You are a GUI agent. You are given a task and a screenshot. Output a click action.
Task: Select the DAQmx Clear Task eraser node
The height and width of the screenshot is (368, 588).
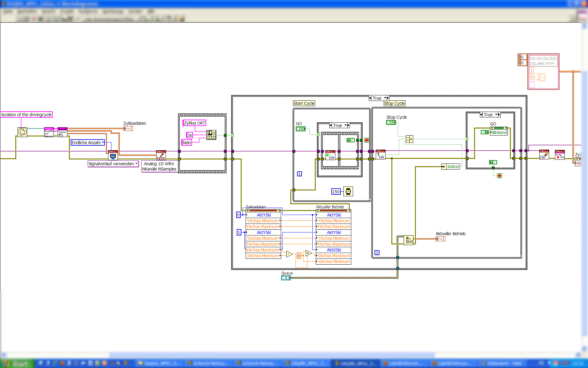pyautogui.click(x=544, y=155)
